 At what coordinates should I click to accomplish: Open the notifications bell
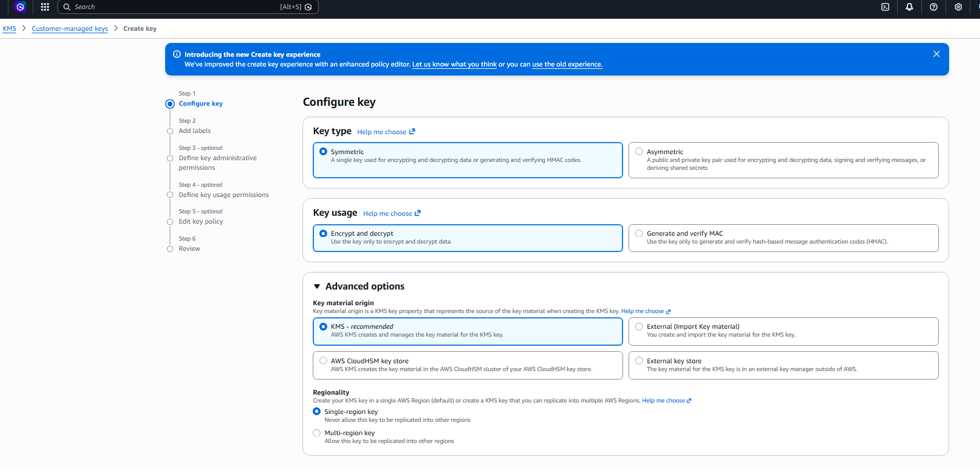(x=909, y=7)
